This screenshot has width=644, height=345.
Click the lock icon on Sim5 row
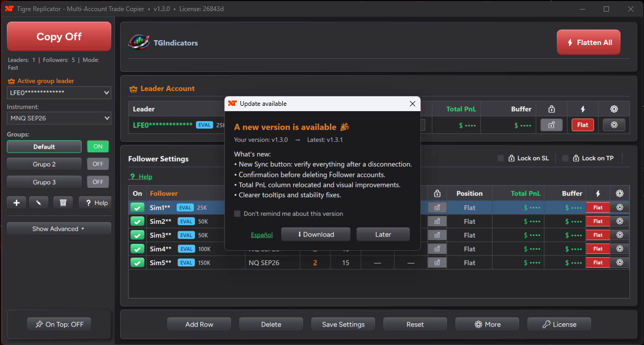[x=437, y=262]
